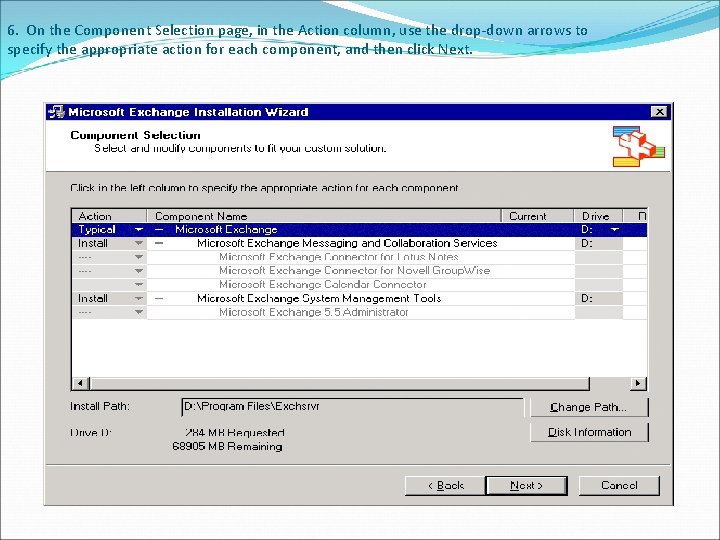
Task: Open action dropdown for Connector for Novell GroupWise
Action: [x=138, y=271]
